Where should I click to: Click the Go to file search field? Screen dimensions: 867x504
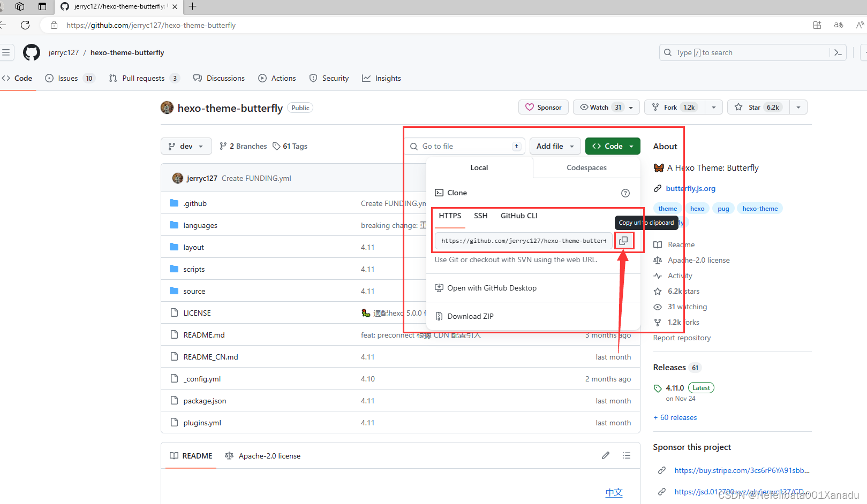(x=465, y=146)
